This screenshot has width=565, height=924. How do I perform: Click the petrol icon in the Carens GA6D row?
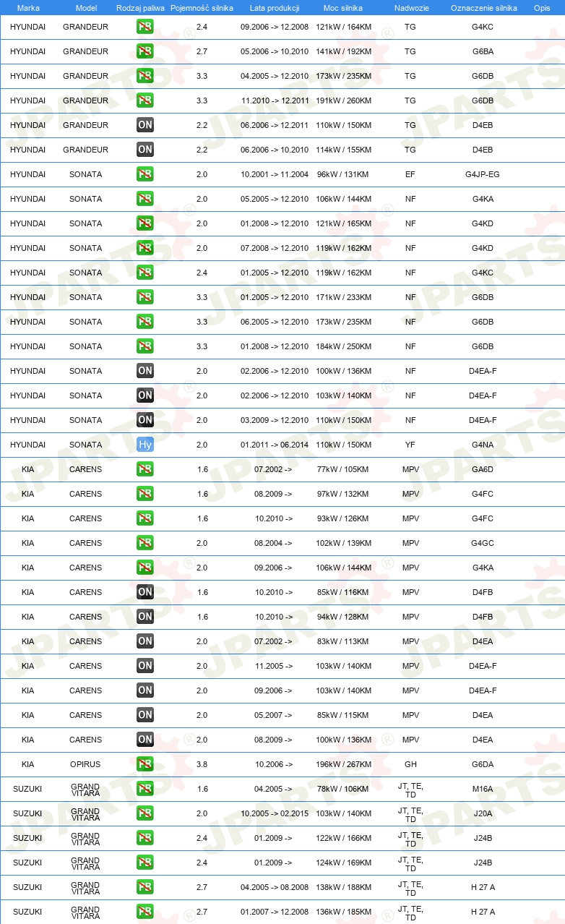pos(145,469)
